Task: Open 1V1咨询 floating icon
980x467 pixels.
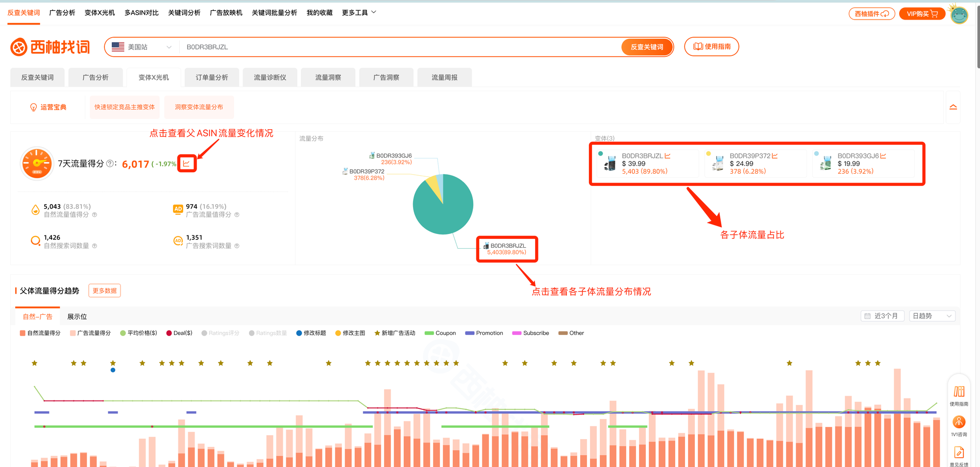Action: click(959, 426)
